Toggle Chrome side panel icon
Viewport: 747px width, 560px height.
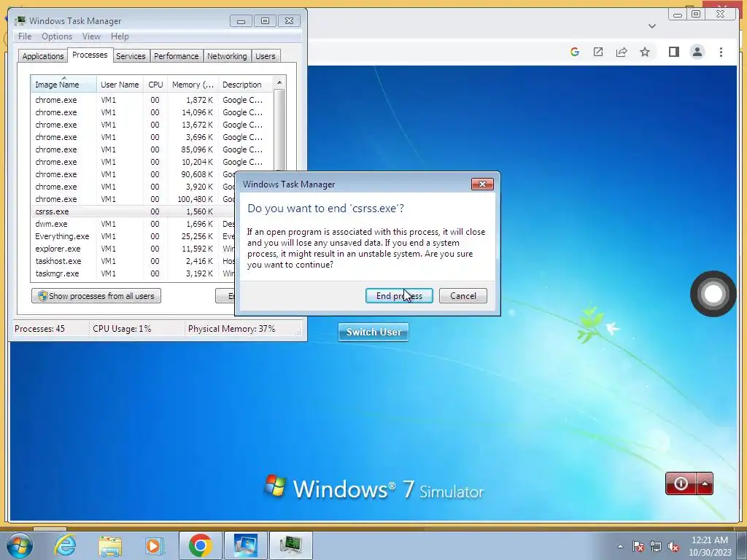(x=673, y=52)
